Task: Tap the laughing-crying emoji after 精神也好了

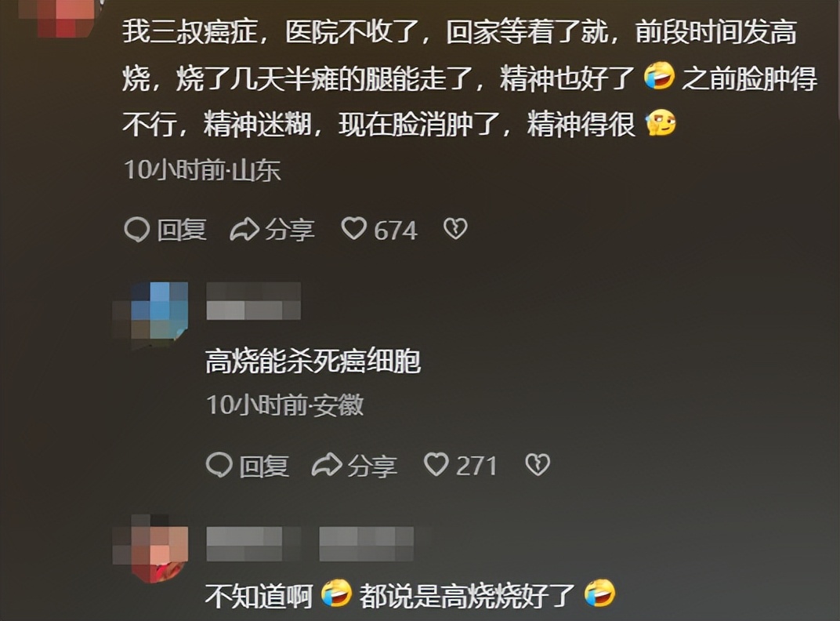Action: pyautogui.click(x=659, y=75)
